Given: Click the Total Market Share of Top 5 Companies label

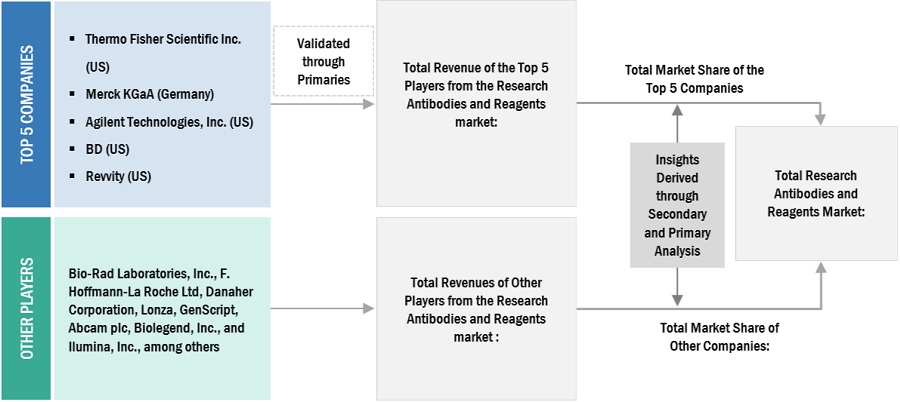Looking at the screenshot, I should coord(694,78).
